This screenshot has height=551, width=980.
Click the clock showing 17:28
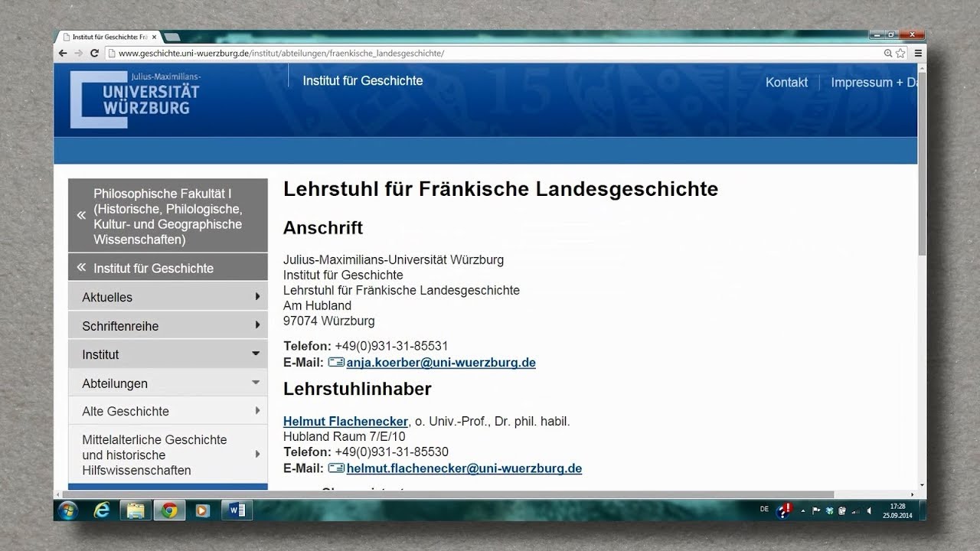pos(897,510)
